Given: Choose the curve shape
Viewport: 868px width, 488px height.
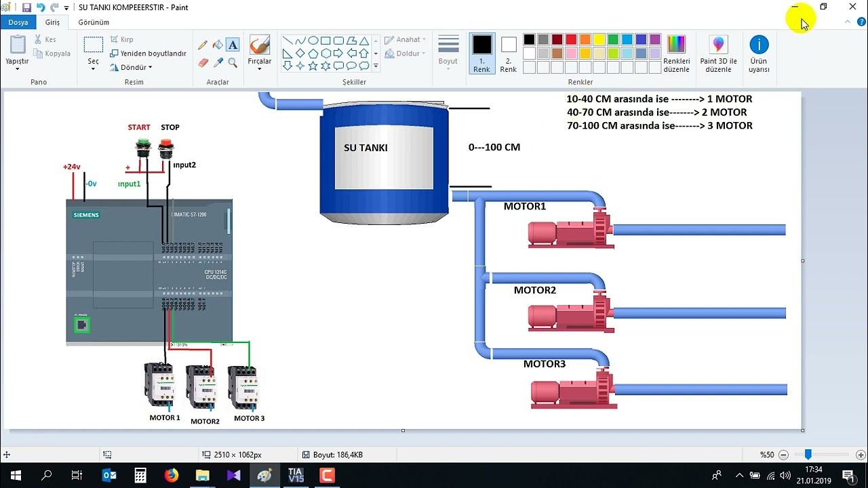Looking at the screenshot, I should pyautogui.click(x=300, y=41).
